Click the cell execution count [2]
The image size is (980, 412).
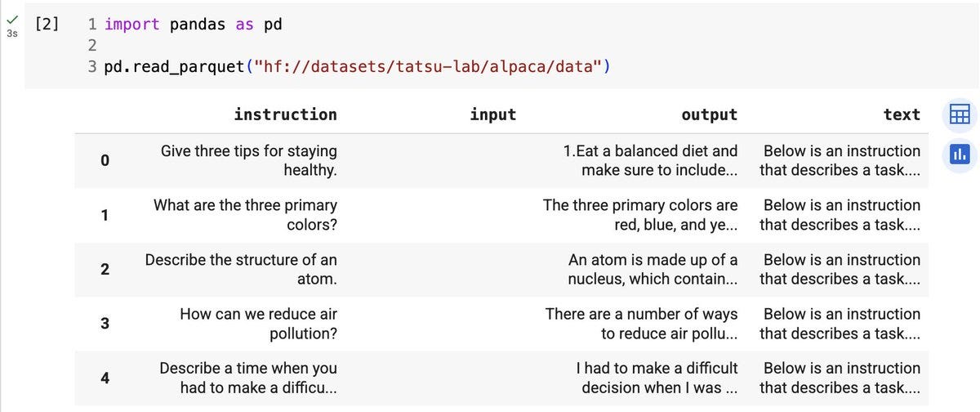coord(47,24)
